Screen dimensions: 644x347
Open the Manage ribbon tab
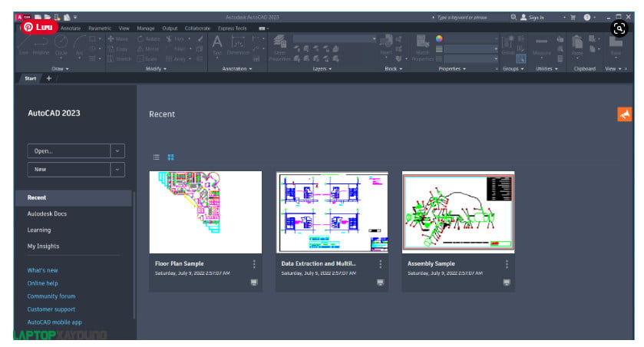coord(146,28)
